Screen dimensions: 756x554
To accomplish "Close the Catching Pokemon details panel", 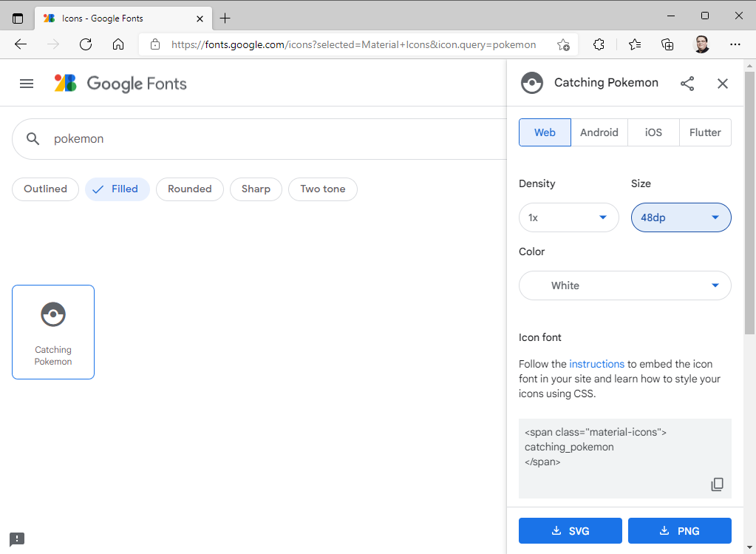I will 723,84.
